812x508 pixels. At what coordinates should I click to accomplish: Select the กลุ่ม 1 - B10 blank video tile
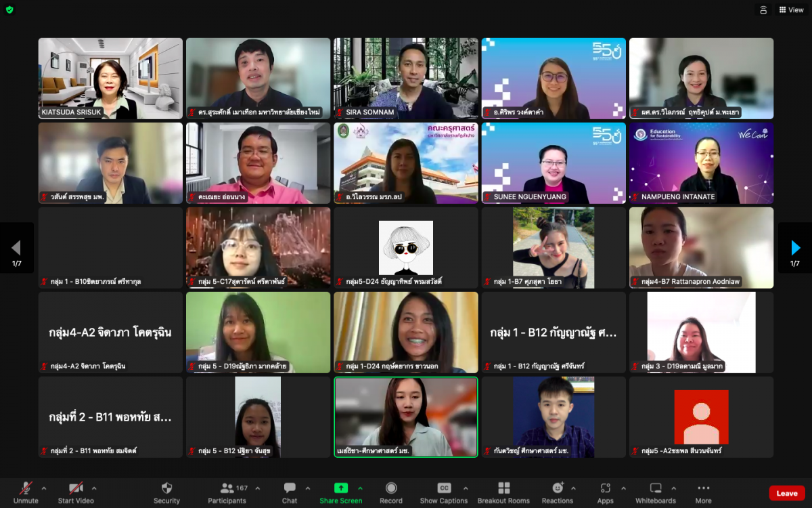pos(110,248)
